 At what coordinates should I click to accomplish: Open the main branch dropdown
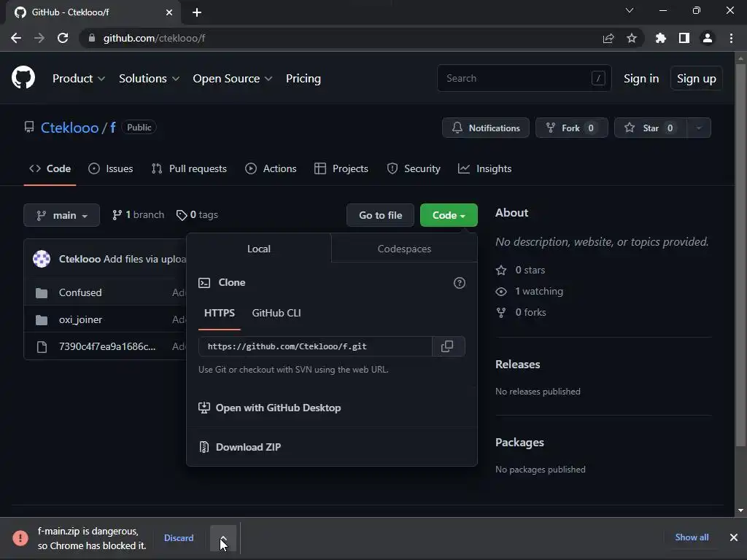[61, 215]
